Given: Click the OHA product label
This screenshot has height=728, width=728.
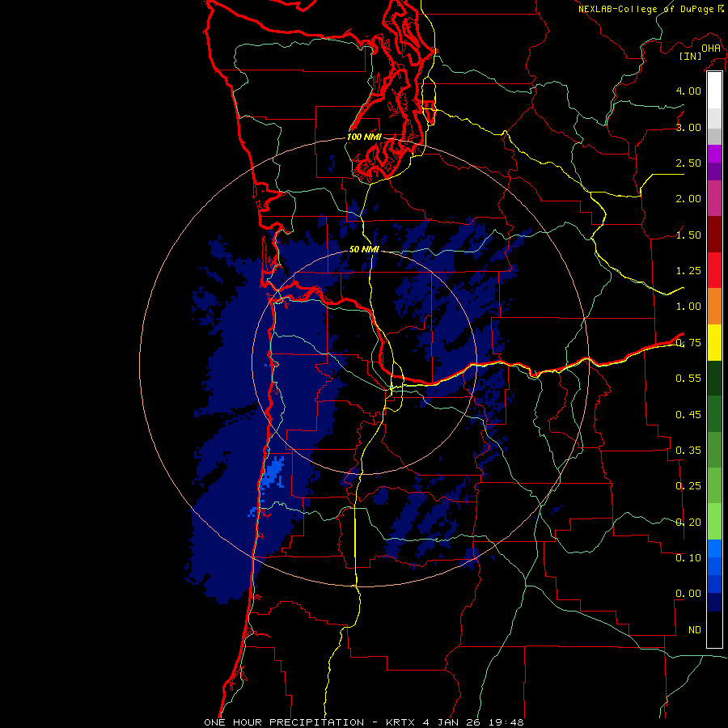Looking at the screenshot, I should pos(711,49).
